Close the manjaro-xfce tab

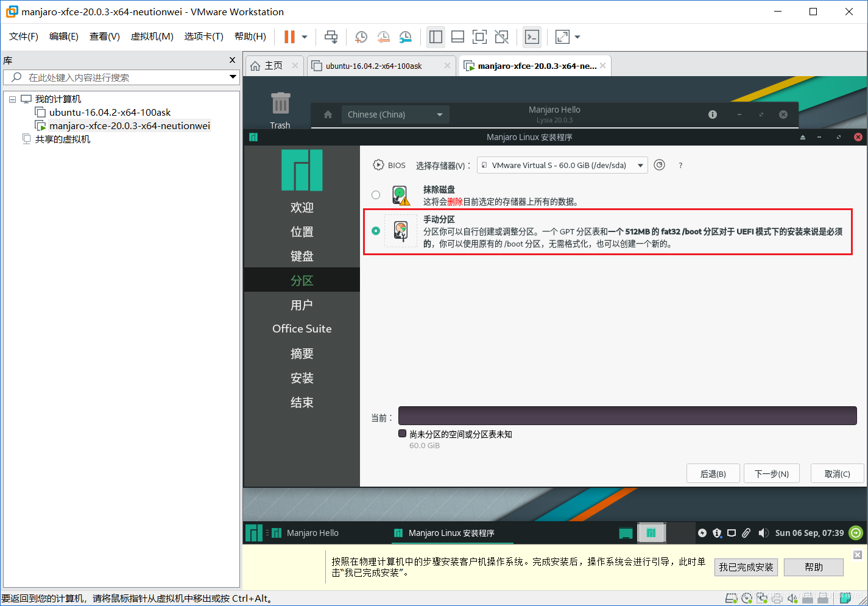coord(602,66)
